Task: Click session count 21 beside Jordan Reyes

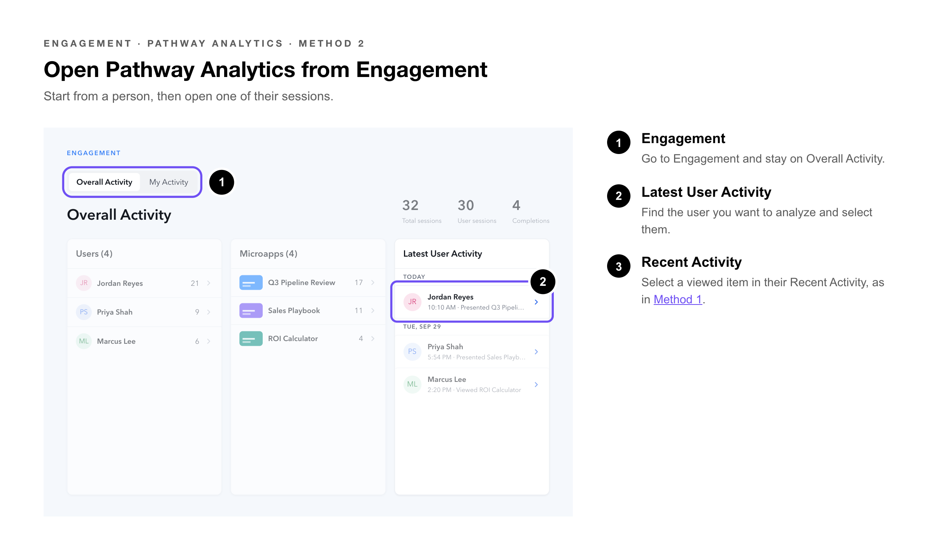Action: (195, 283)
